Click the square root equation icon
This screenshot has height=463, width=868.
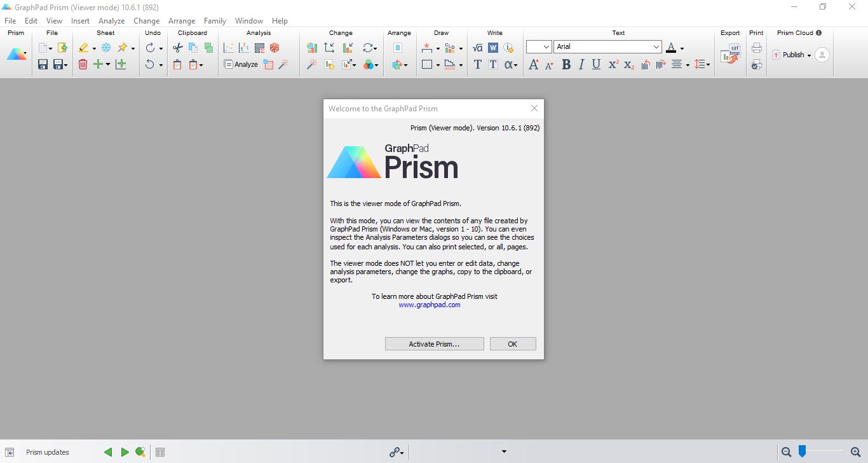[x=478, y=48]
